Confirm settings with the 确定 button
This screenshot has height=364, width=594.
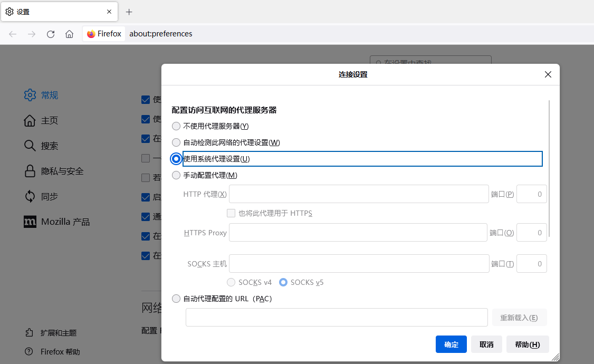click(x=451, y=344)
